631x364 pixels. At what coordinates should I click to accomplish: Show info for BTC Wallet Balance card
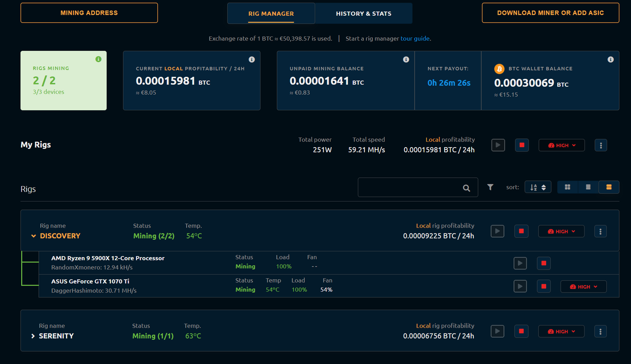click(611, 60)
